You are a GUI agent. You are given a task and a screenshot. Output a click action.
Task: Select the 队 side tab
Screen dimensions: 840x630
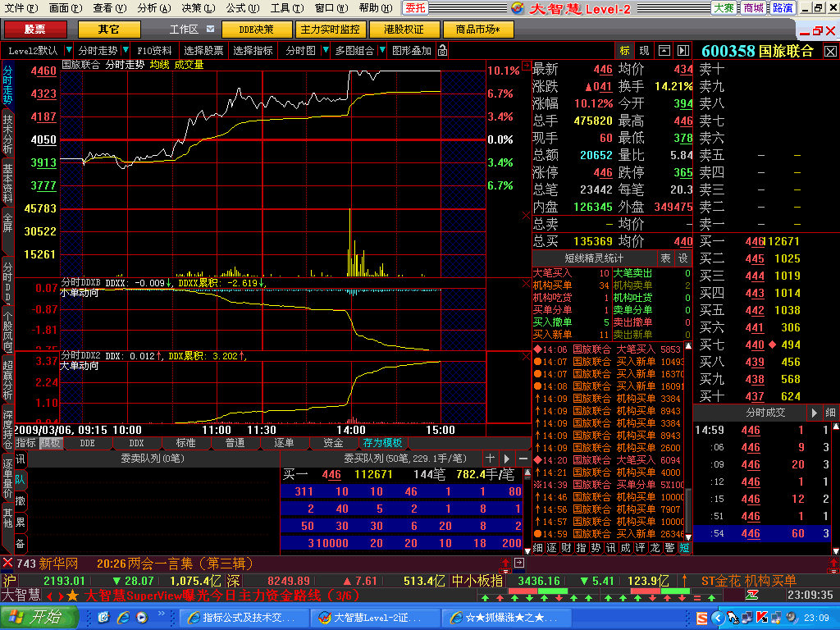tap(20, 479)
